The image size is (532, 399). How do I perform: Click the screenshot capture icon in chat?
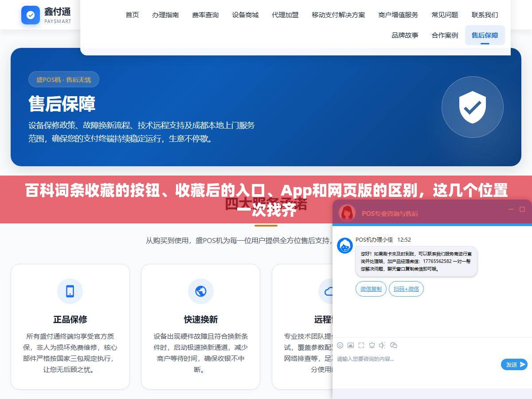pyautogui.click(x=361, y=345)
